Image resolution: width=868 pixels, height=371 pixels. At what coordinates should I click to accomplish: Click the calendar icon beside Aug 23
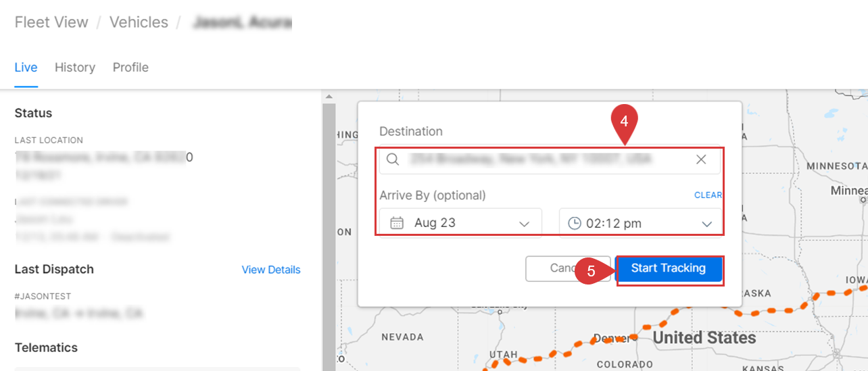(x=397, y=222)
